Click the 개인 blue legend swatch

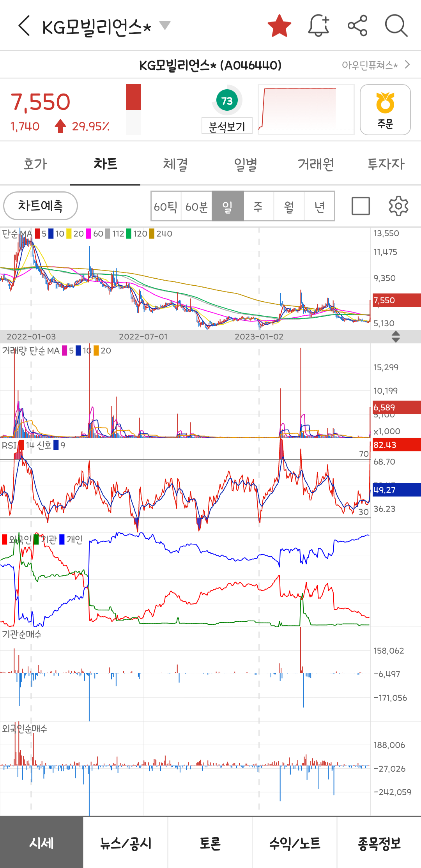(62, 539)
